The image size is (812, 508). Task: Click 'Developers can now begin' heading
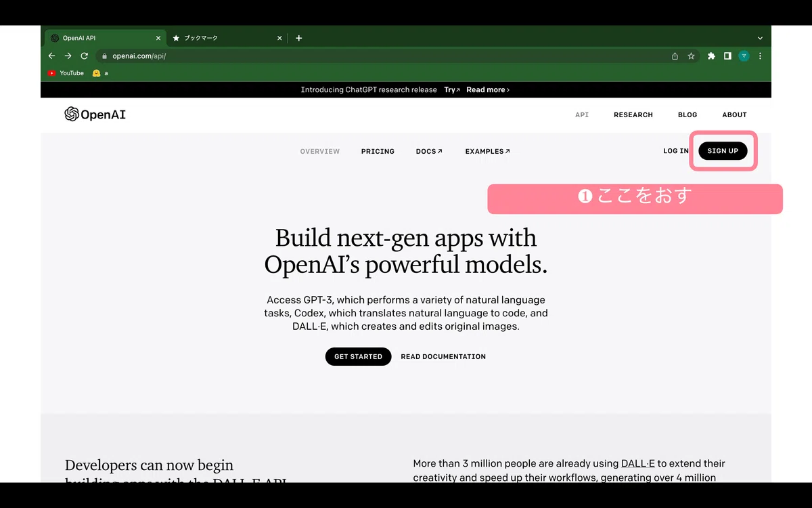[x=149, y=465]
